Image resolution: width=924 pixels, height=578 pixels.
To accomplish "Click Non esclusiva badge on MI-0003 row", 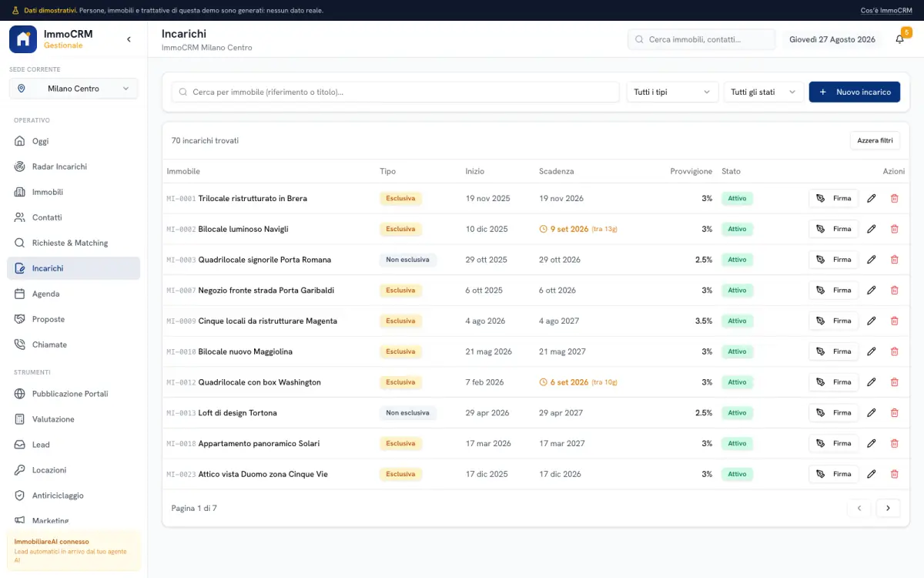I will click(x=407, y=260).
